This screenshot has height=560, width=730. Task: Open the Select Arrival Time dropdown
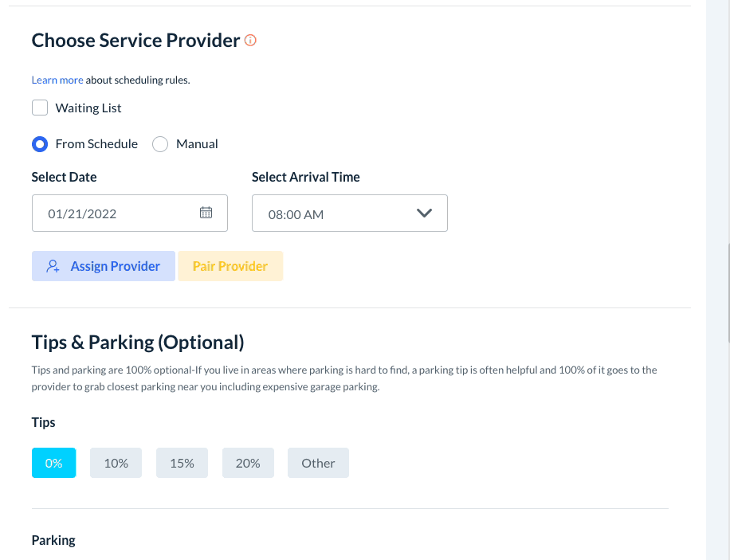[x=349, y=213]
